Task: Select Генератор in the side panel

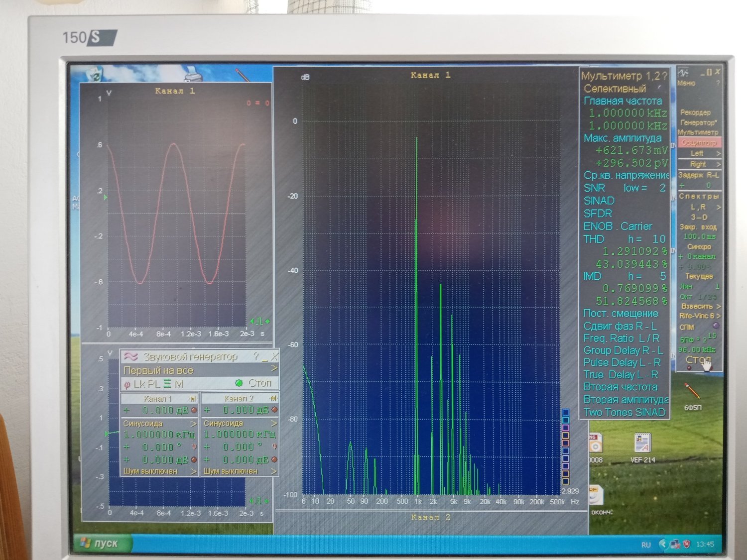Action: (x=698, y=122)
